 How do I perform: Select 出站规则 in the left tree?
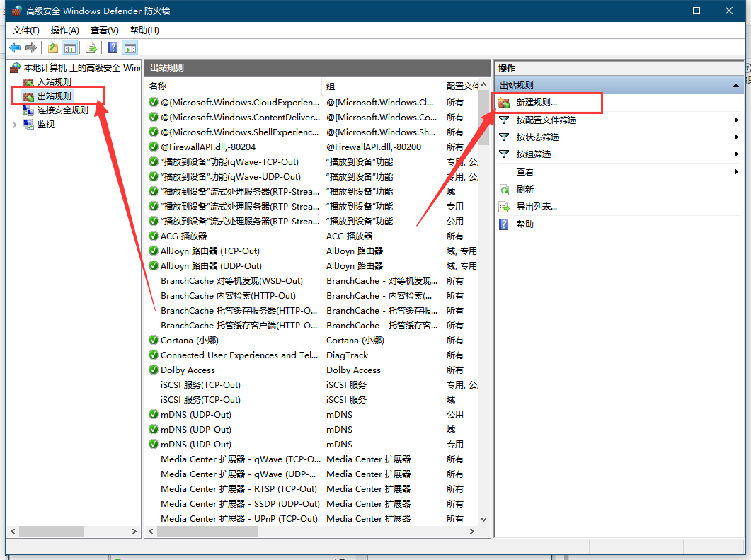click(x=54, y=96)
